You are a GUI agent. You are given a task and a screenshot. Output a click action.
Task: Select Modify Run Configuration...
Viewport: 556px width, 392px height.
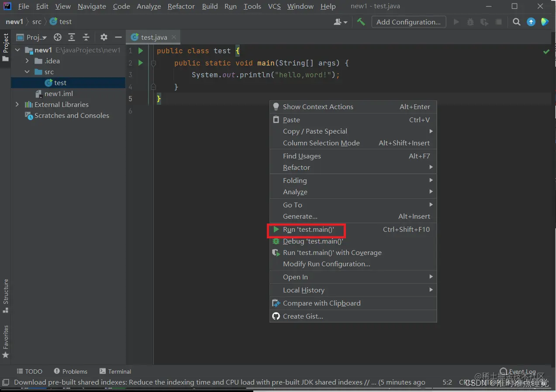tap(353, 264)
